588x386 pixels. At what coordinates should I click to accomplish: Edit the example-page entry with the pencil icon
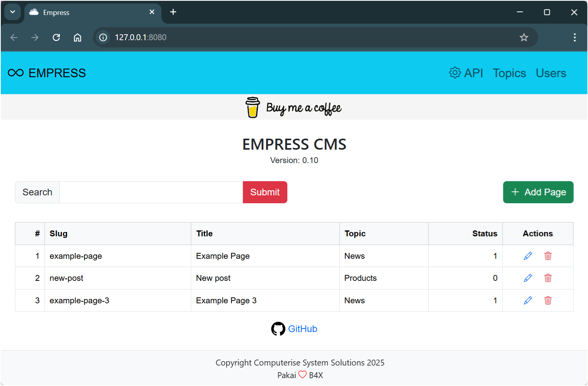(527, 256)
